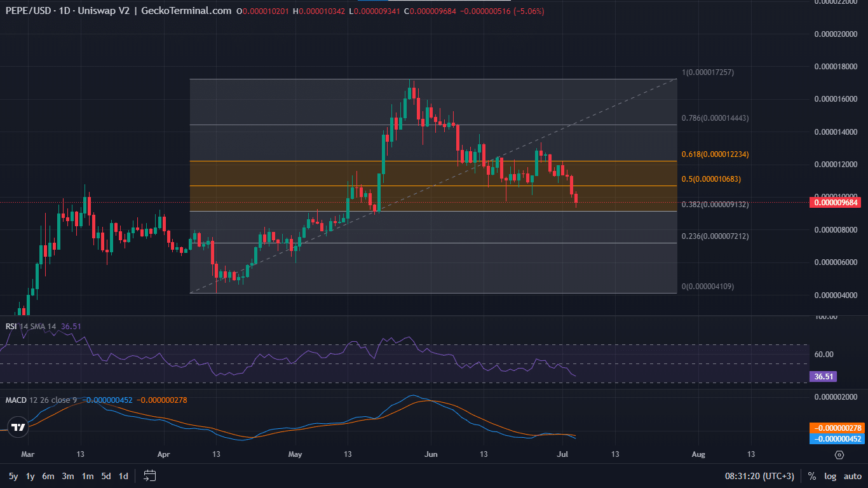Image resolution: width=868 pixels, height=488 pixels.
Task: Click the May label on time axis
Action: point(295,454)
